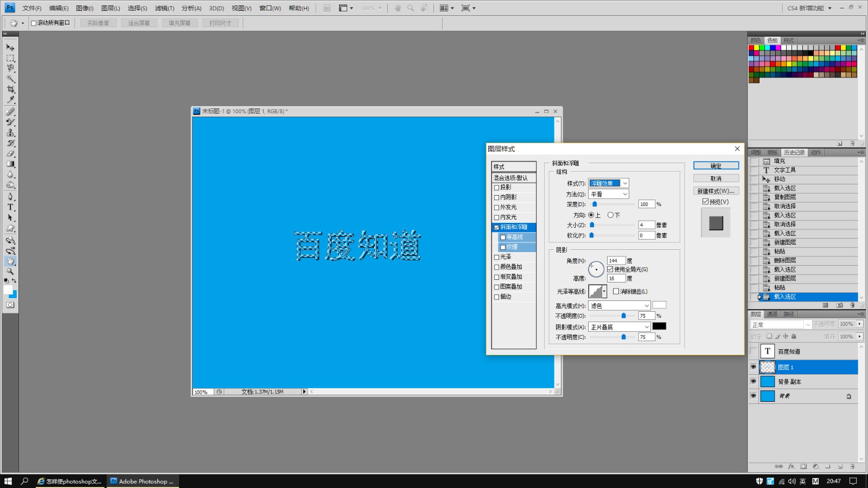The width and height of the screenshot is (868, 488).
Task: Select the Custom Shape tool
Action: (10, 228)
